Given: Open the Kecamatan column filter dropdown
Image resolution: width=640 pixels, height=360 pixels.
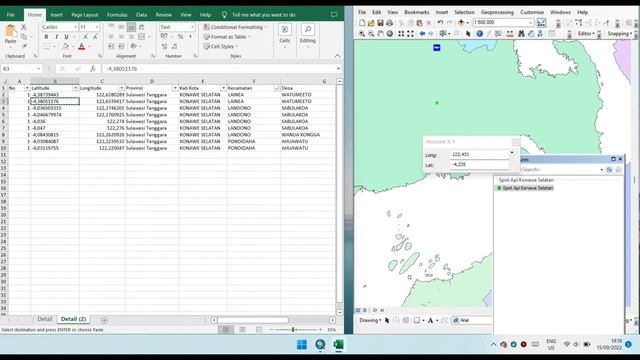Looking at the screenshot, I should pos(276,88).
